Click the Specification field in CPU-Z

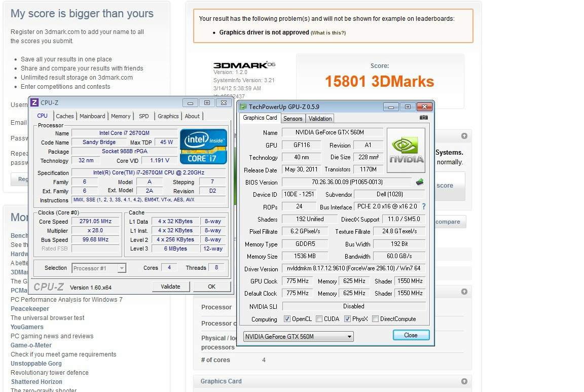pyautogui.click(x=149, y=172)
